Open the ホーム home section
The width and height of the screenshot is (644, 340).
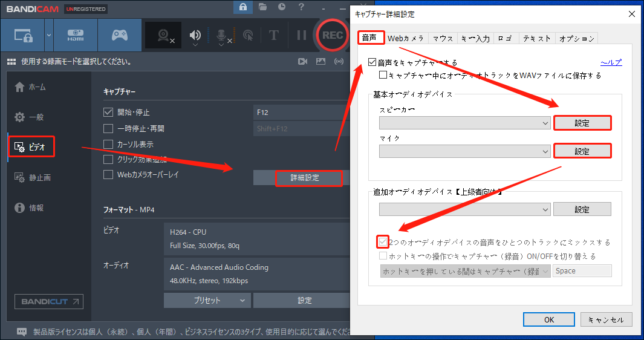point(30,87)
